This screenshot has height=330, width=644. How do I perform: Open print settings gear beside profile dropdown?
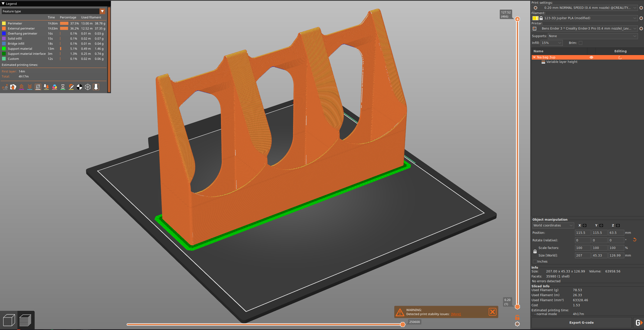[641, 8]
